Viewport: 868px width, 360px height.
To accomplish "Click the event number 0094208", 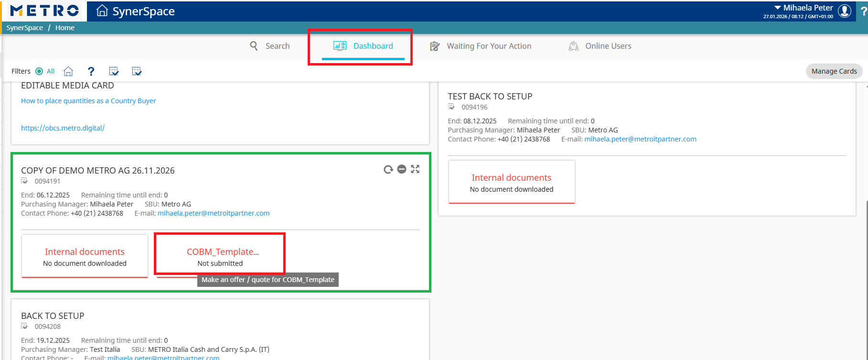I will (48, 327).
